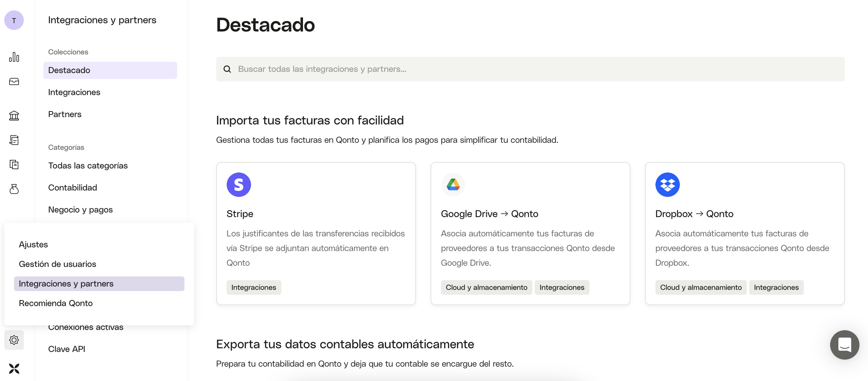Click the Stripe logo icon
This screenshot has height=381, width=868.
click(239, 185)
